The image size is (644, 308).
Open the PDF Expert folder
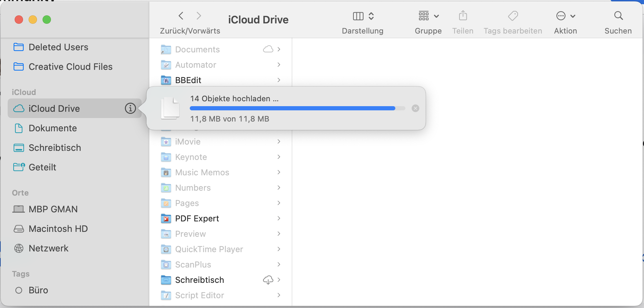click(197, 219)
